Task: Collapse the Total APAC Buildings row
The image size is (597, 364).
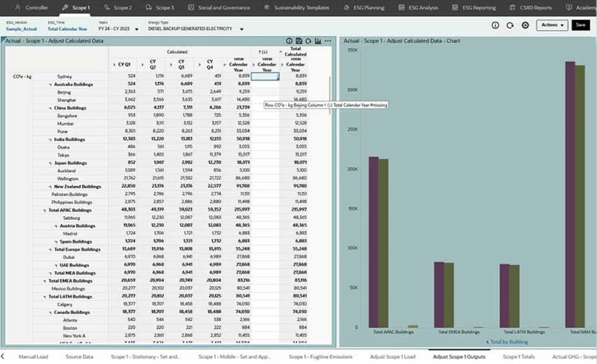Action: (45, 210)
